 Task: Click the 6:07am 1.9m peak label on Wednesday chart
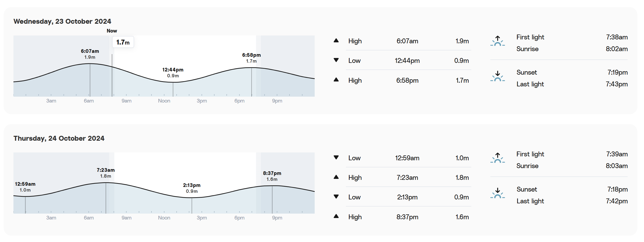90,54
